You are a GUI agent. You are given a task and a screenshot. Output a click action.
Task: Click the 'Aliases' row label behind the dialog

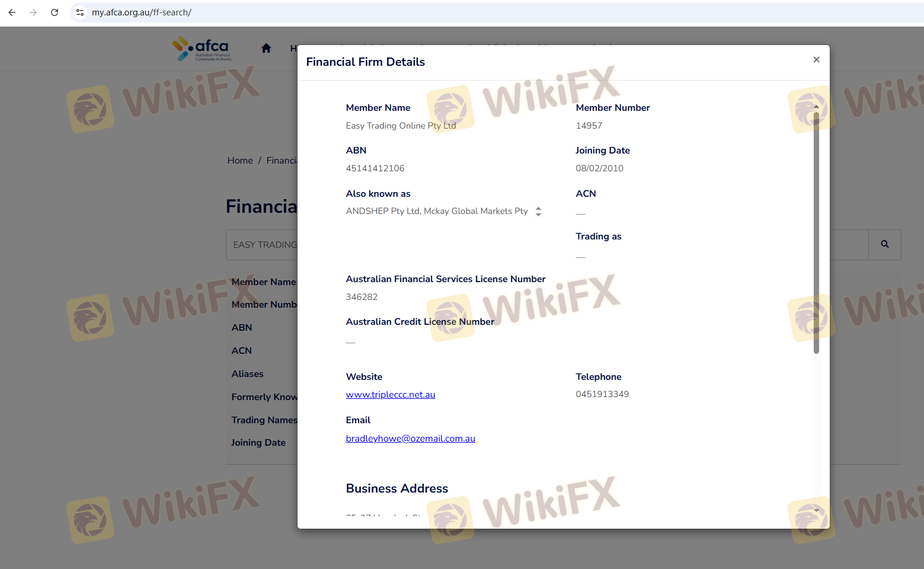[248, 374]
